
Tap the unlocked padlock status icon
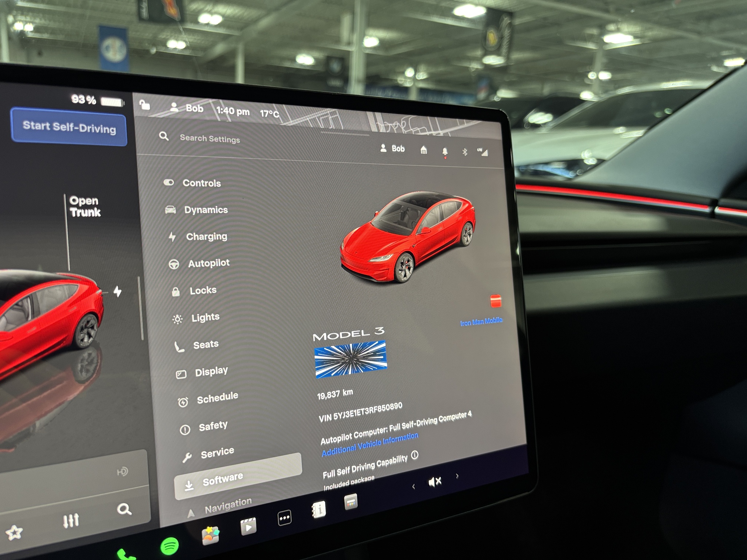point(145,105)
